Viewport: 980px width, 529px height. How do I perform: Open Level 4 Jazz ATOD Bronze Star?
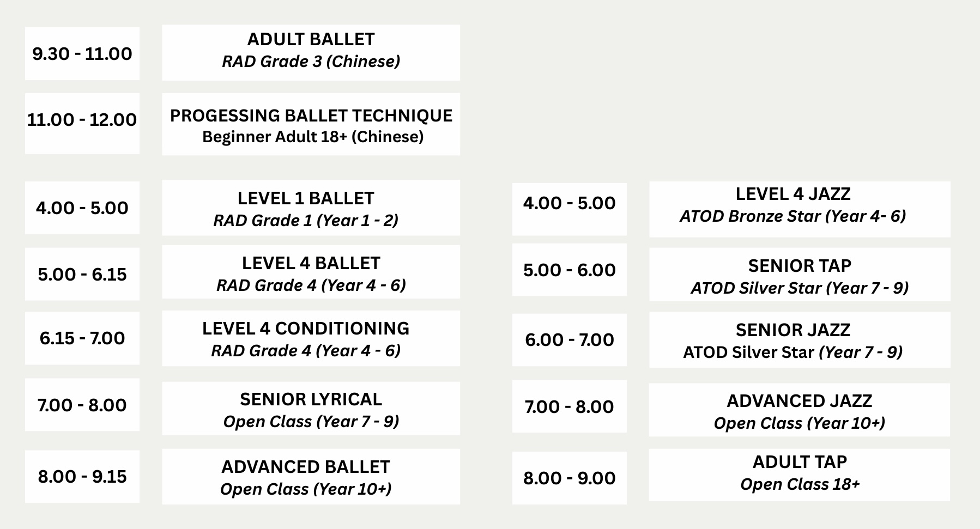[800, 209]
